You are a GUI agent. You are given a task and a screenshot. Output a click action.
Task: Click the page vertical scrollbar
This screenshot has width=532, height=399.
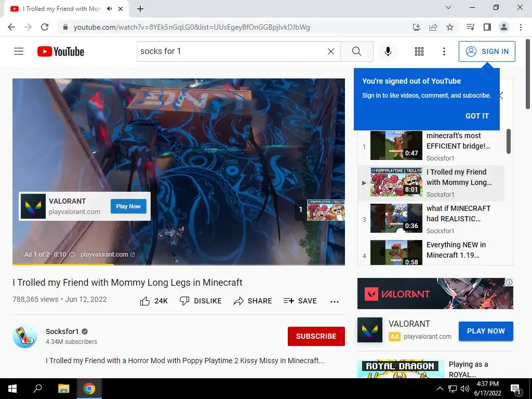pyautogui.click(x=528, y=74)
